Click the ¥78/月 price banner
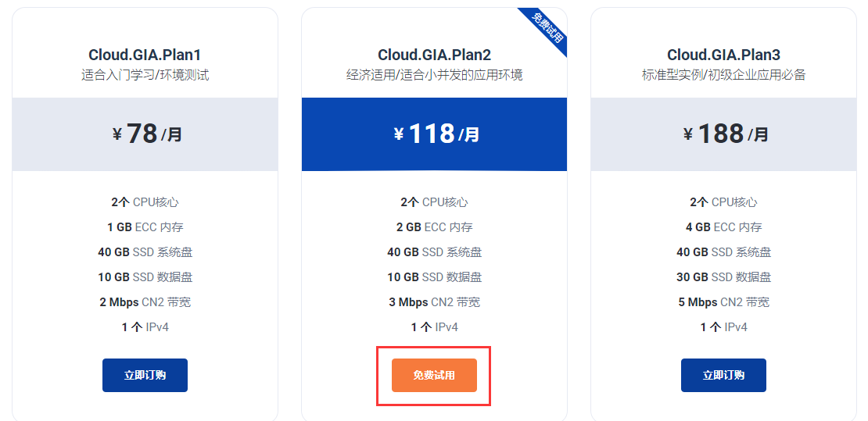Viewport: 868px width, 421px height. click(145, 134)
